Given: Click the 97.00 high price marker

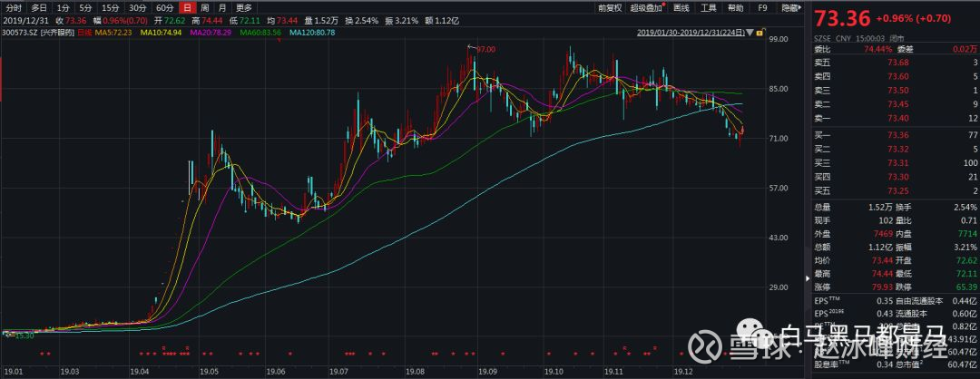Looking at the screenshot, I should 485,49.
